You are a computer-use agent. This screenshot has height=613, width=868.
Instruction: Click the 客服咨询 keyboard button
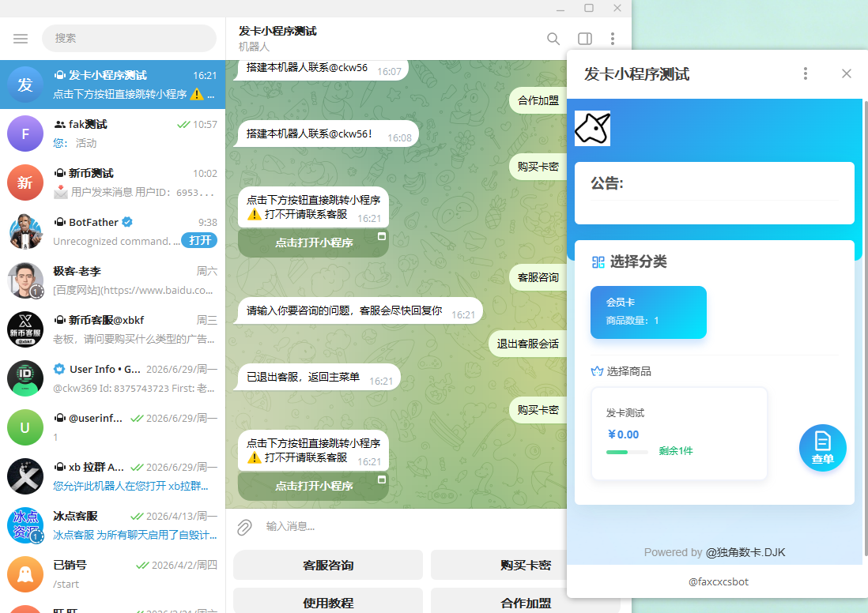pyautogui.click(x=328, y=565)
